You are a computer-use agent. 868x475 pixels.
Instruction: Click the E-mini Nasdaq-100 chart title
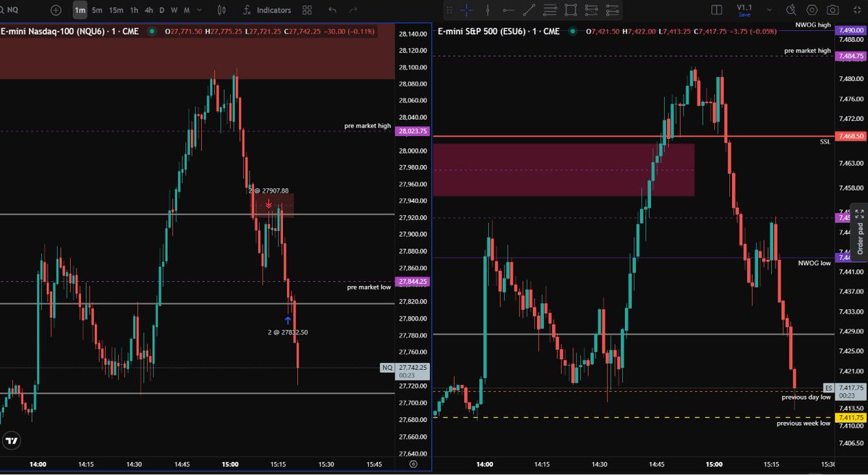pyautogui.click(x=71, y=31)
